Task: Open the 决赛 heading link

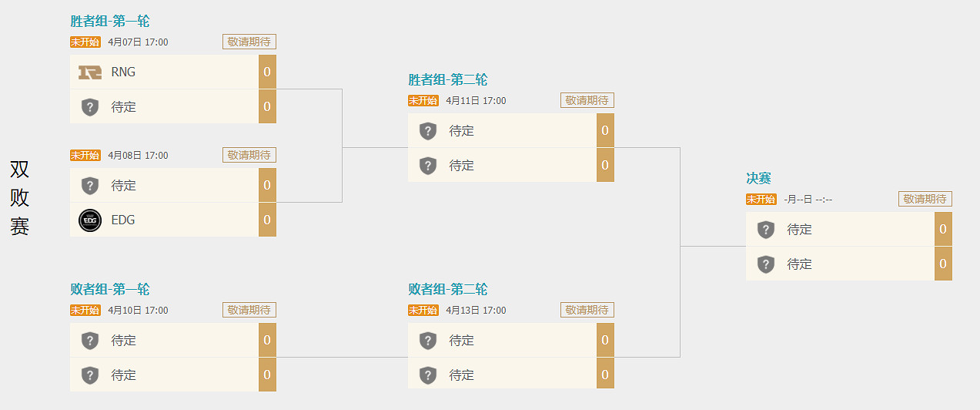Action: pos(758,178)
